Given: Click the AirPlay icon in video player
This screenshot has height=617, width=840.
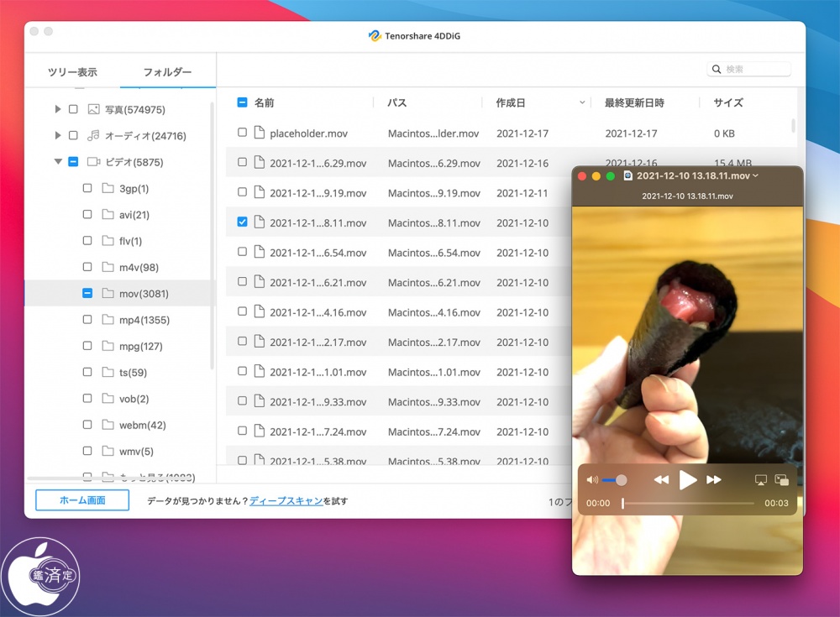Looking at the screenshot, I should tap(761, 480).
